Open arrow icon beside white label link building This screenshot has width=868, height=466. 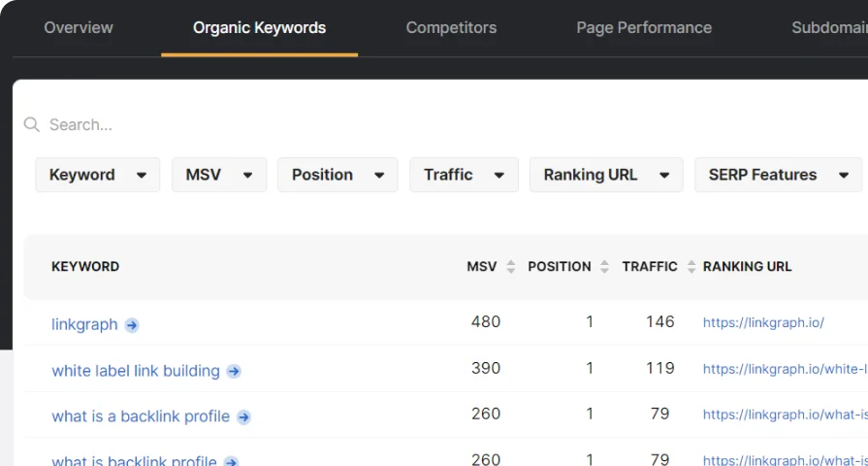[x=234, y=371]
